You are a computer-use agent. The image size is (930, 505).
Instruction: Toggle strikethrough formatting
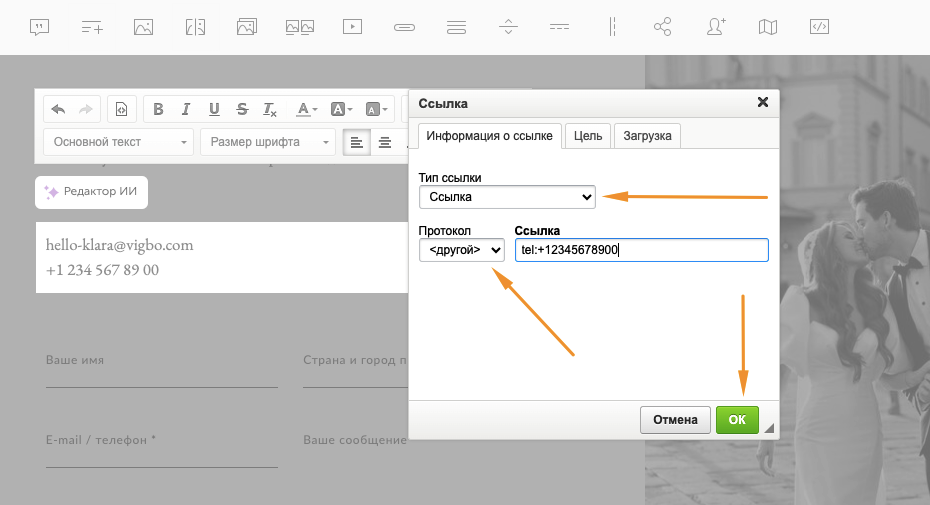pyautogui.click(x=242, y=110)
